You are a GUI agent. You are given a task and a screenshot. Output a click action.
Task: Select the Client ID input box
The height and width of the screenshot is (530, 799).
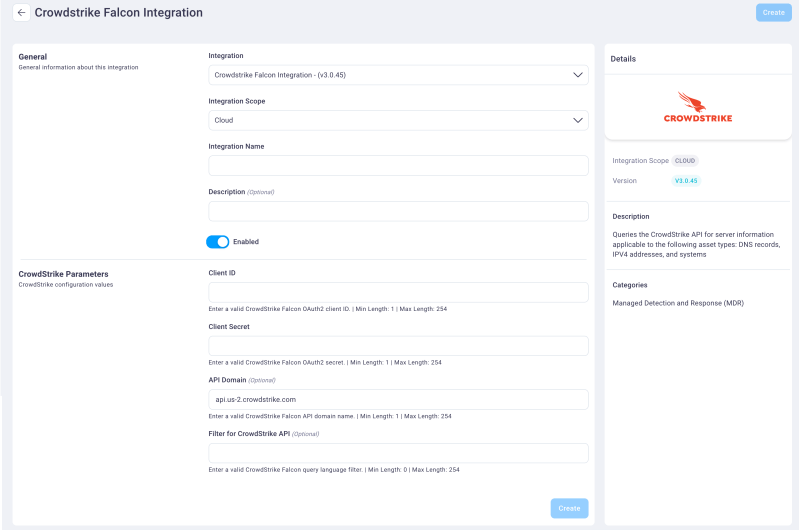point(397,292)
